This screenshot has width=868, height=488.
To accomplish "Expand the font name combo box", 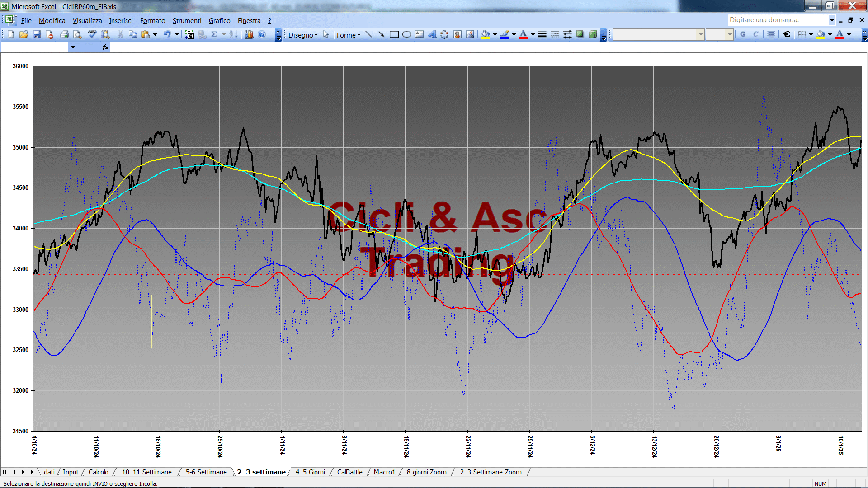I will pyautogui.click(x=701, y=34).
